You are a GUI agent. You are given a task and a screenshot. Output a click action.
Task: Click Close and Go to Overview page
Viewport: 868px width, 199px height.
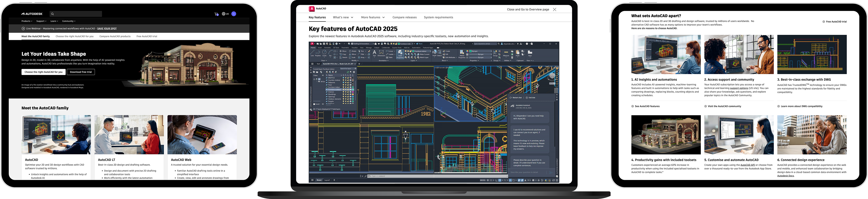[528, 10]
